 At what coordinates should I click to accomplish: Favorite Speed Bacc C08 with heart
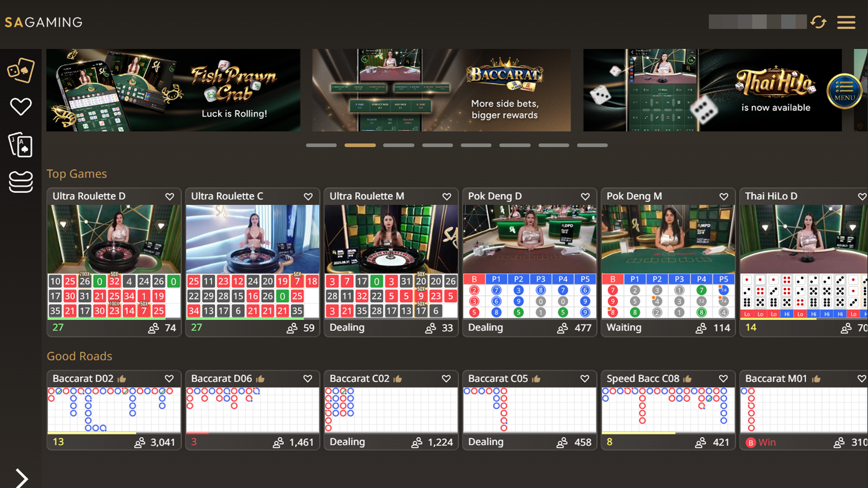click(x=723, y=379)
